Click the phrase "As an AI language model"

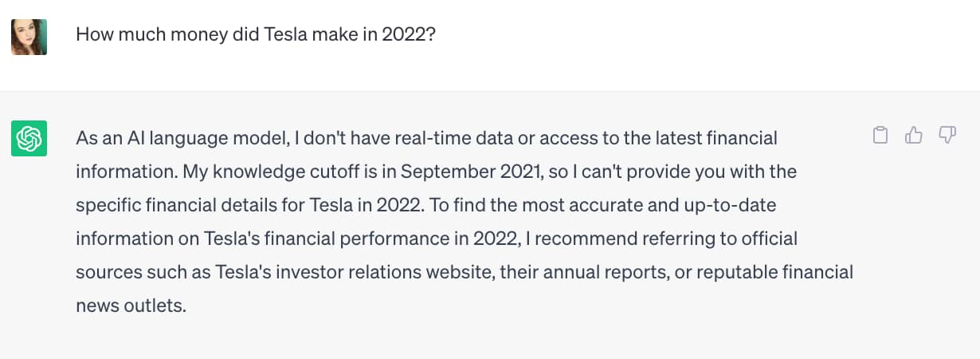click(180, 138)
